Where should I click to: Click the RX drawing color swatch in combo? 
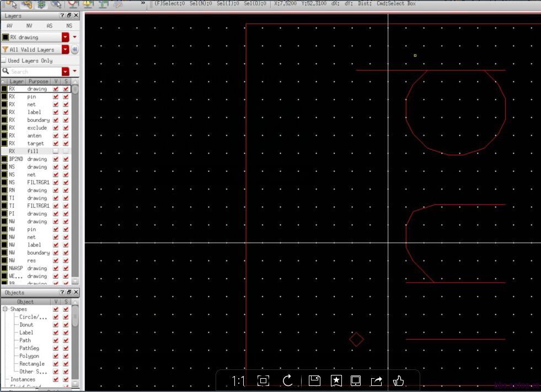coord(6,37)
